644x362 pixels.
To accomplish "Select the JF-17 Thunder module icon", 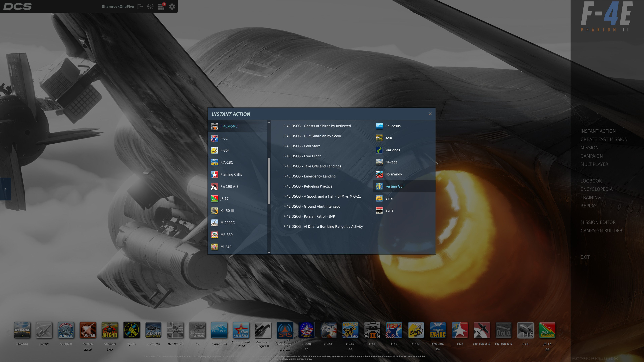I will coord(547,330).
